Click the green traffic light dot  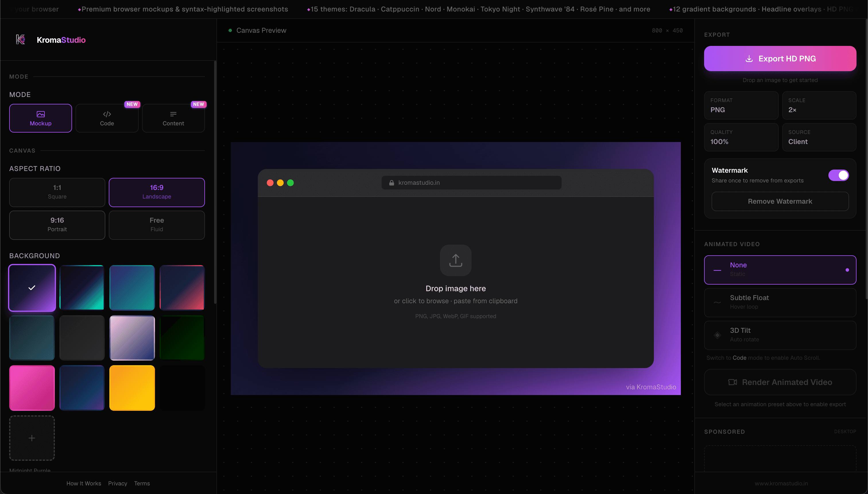pyautogui.click(x=290, y=183)
